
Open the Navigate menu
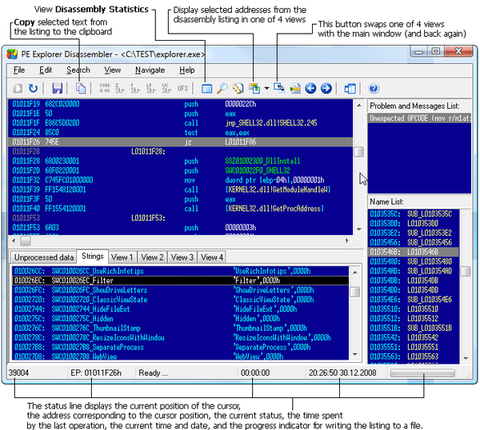[x=150, y=70]
